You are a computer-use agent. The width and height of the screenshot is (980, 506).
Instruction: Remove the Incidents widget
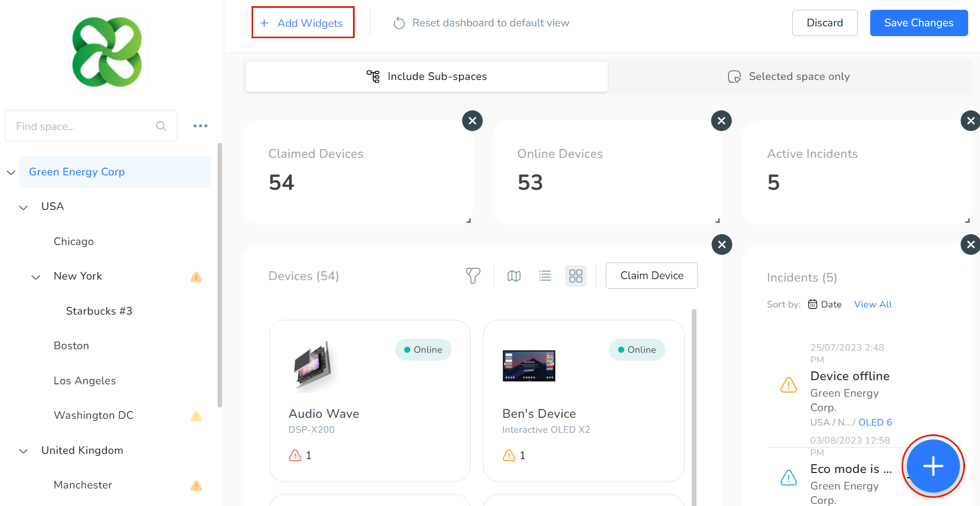point(970,244)
